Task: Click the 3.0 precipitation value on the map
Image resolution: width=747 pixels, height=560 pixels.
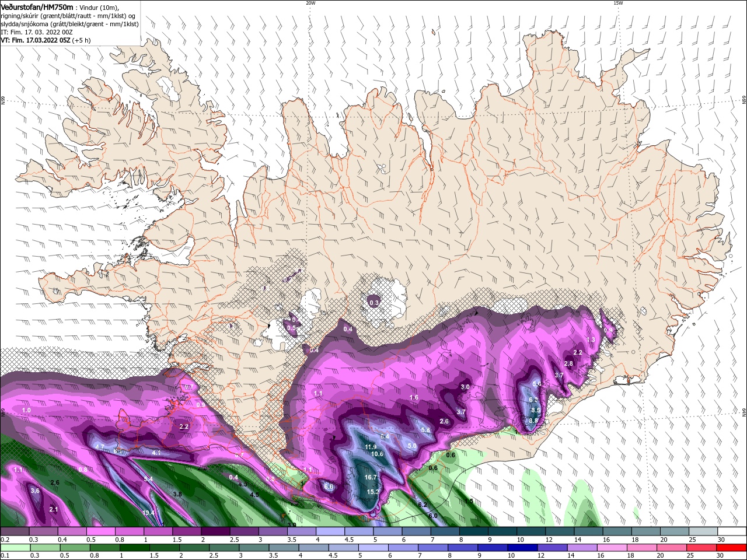Action: click(465, 387)
